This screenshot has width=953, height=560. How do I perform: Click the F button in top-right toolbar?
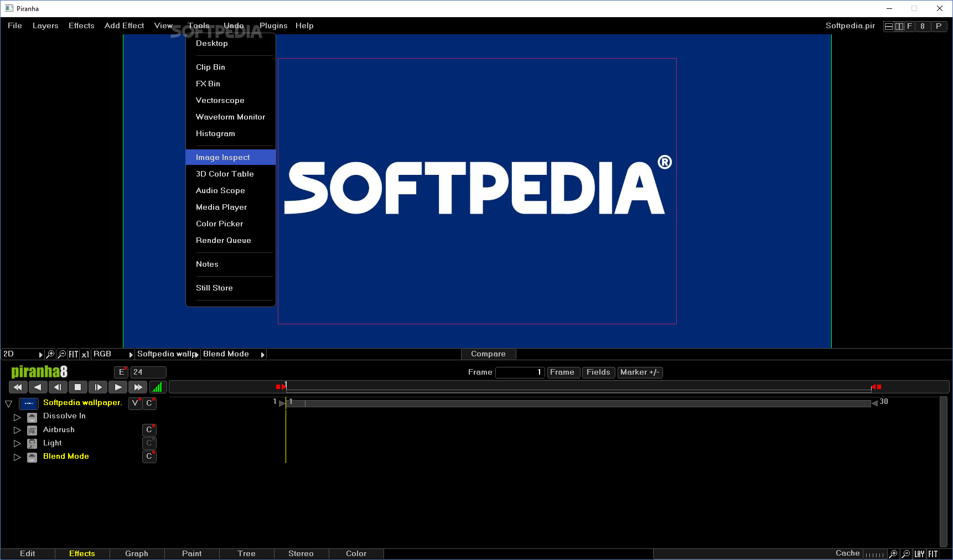pyautogui.click(x=909, y=26)
